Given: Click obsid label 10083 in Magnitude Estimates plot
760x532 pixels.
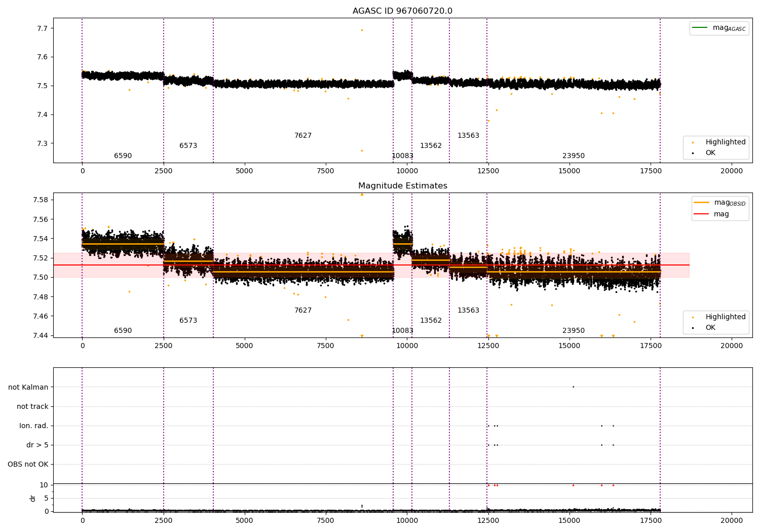Looking at the screenshot, I should (402, 331).
